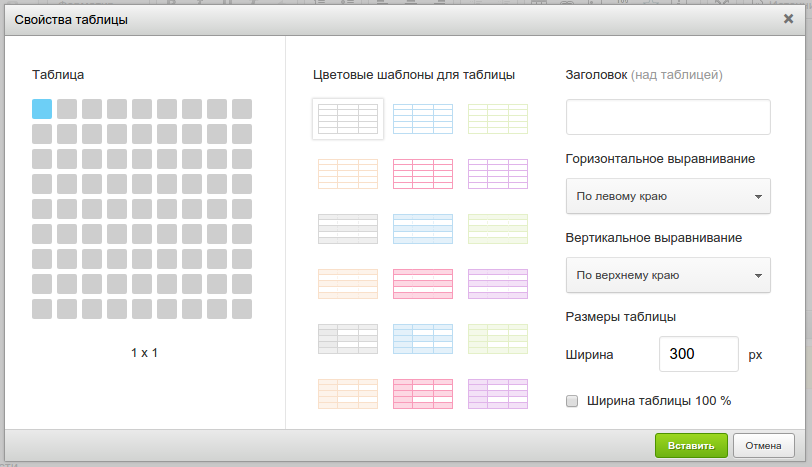Pick the purple outline table template
The width and height of the screenshot is (812, 467).
pyautogui.click(x=498, y=174)
